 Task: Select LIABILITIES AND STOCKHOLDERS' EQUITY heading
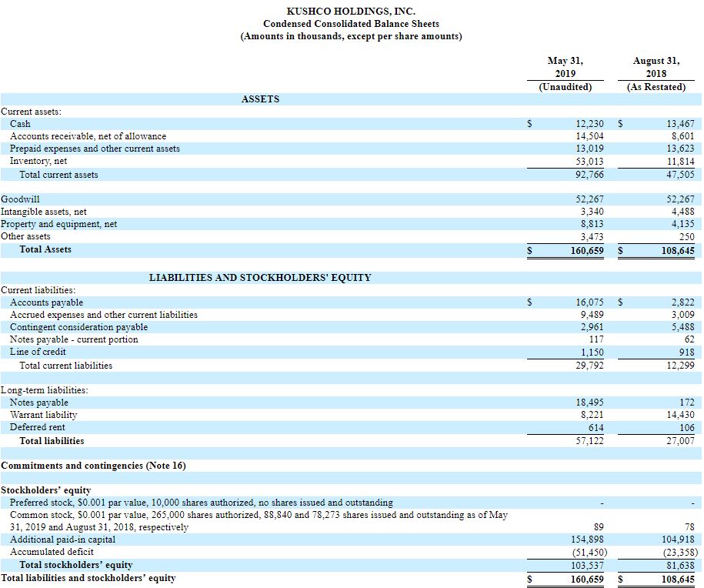point(259,278)
